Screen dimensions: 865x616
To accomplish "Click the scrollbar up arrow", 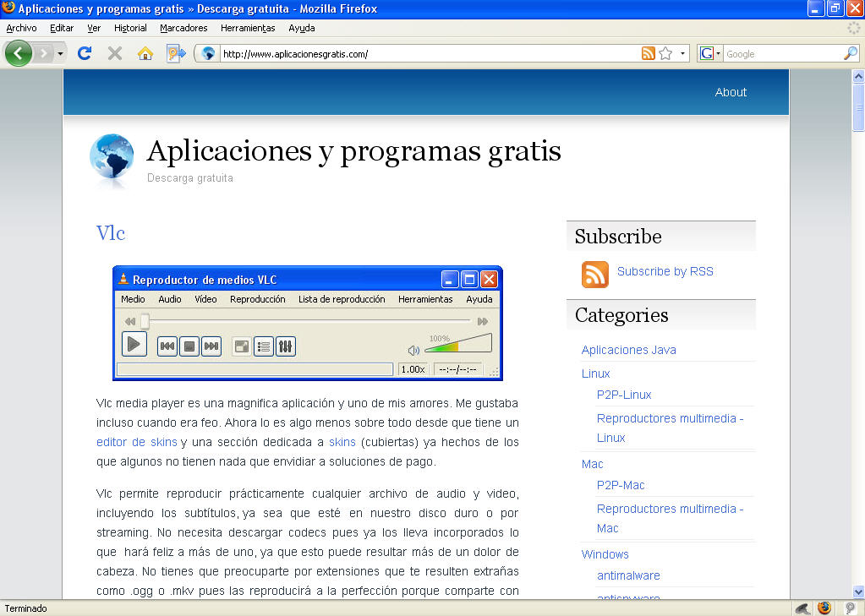I will click(858, 76).
